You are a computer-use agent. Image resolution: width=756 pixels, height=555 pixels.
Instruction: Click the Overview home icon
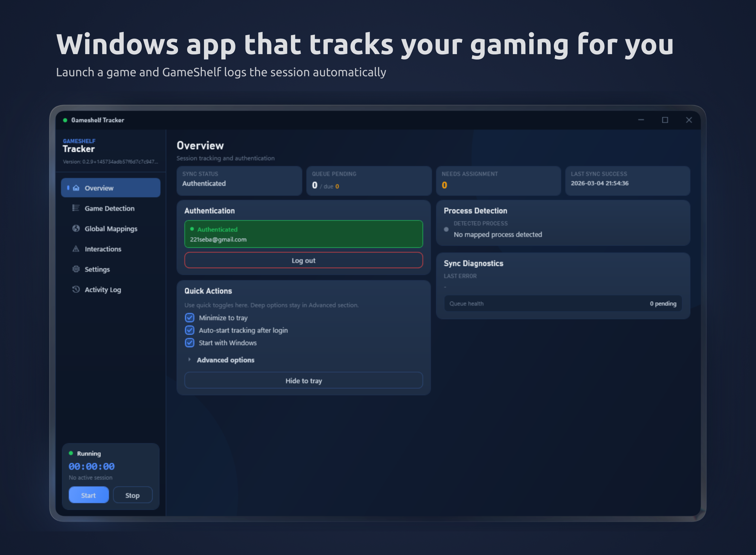pos(76,188)
